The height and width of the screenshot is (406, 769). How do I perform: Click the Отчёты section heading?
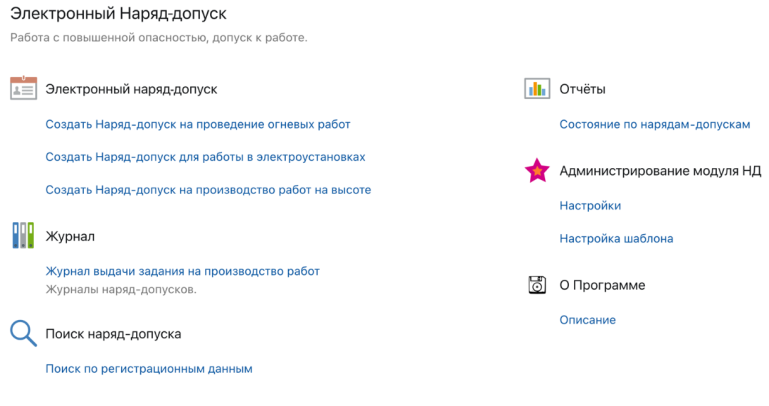point(582,89)
